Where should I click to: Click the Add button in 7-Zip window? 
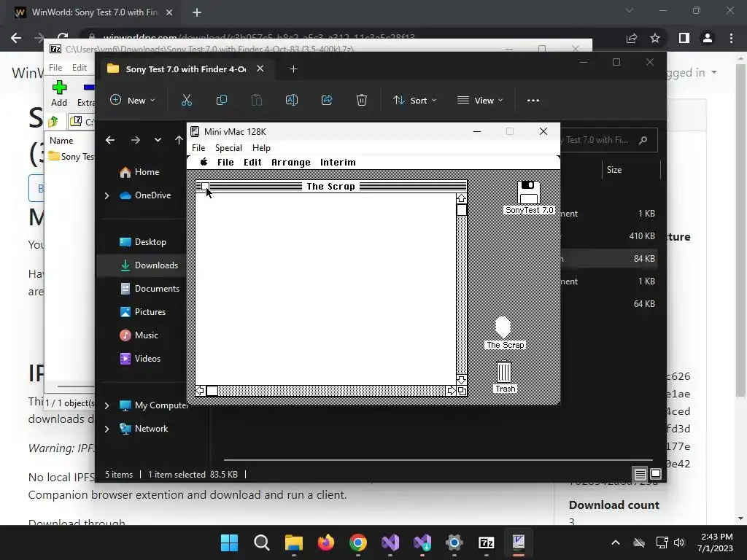pos(59,94)
